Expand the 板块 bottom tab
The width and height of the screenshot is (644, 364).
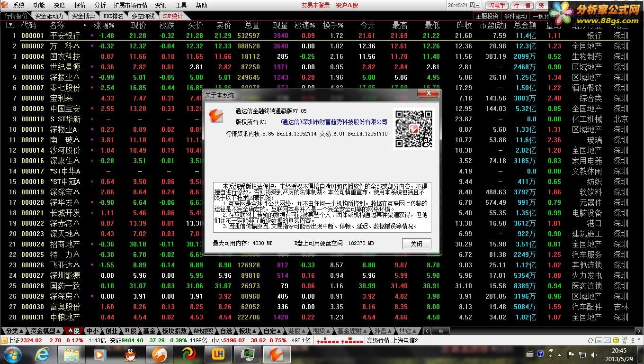coord(248,331)
